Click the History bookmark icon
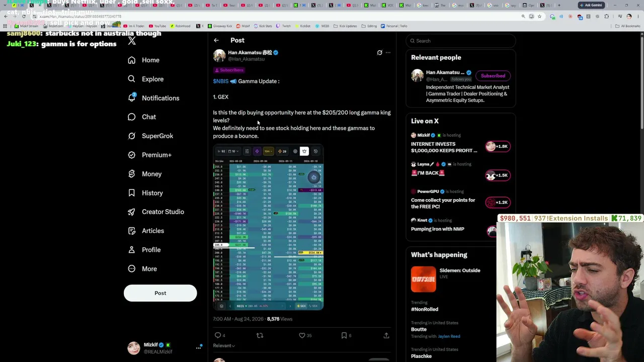This screenshot has height=362, width=644. 132,193
